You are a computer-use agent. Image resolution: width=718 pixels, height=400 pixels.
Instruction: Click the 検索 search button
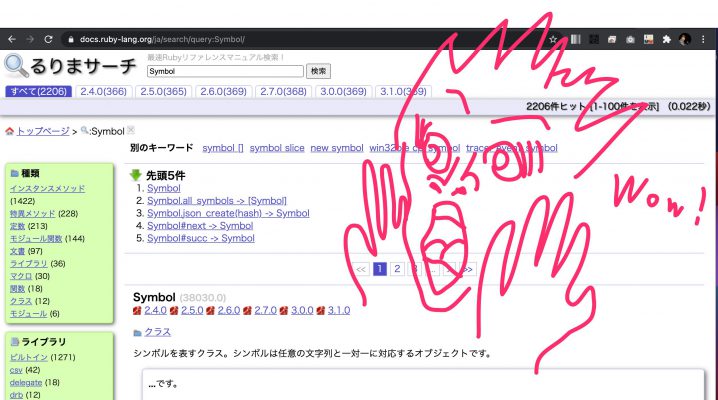click(318, 71)
